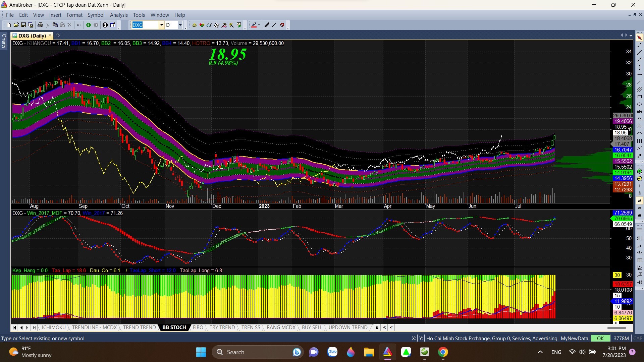The height and width of the screenshot is (362, 644).
Task: Open Windows Start button
Action: click(x=201, y=352)
